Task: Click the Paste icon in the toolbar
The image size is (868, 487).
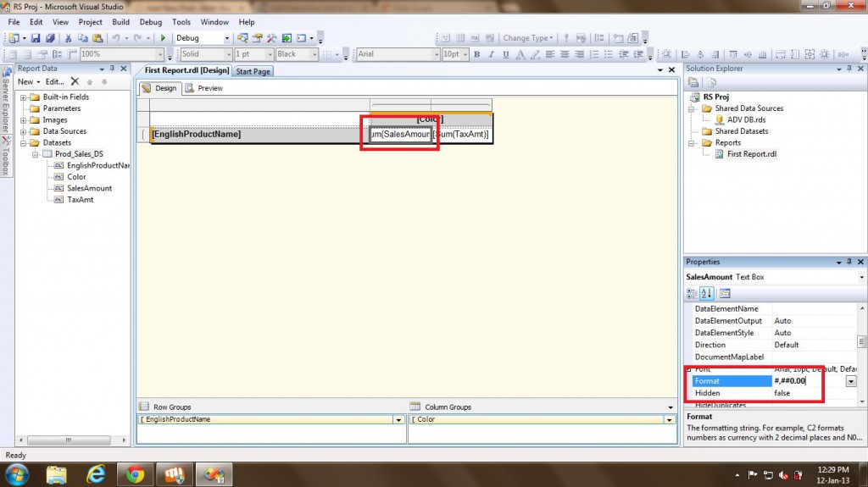Action: pyautogui.click(x=96, y=38)
